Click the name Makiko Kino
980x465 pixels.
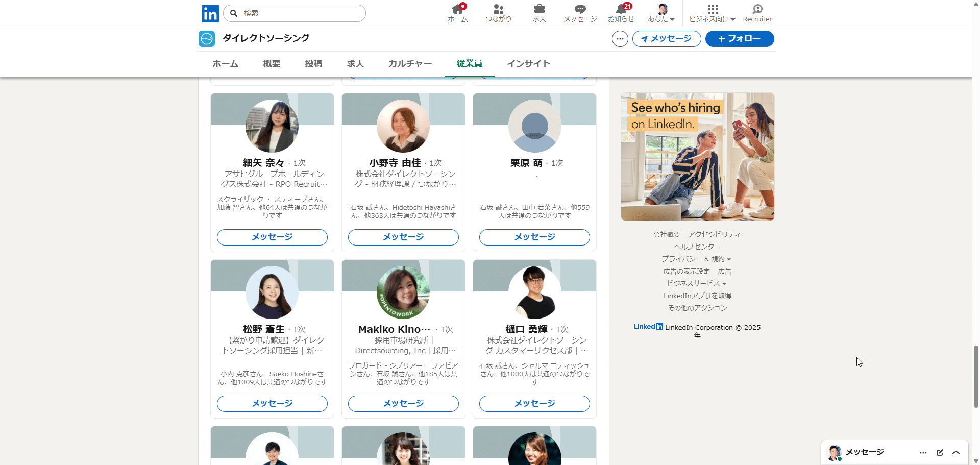click(394, 329)
